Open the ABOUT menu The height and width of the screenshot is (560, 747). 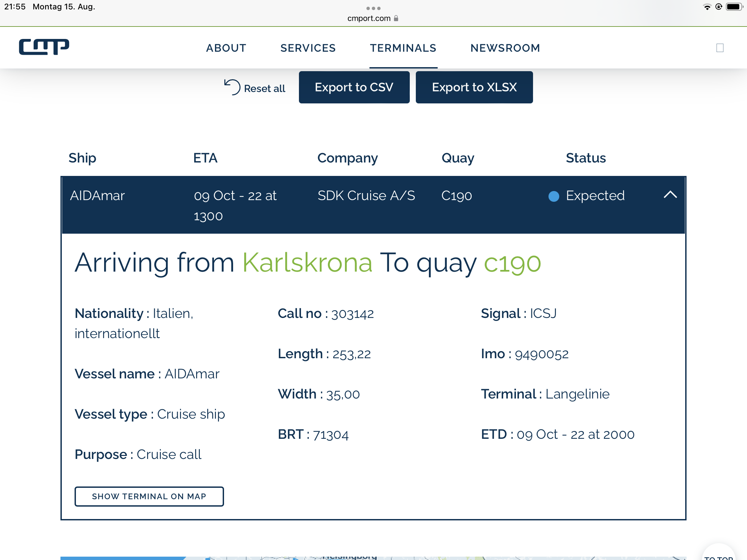coord(226,48)
